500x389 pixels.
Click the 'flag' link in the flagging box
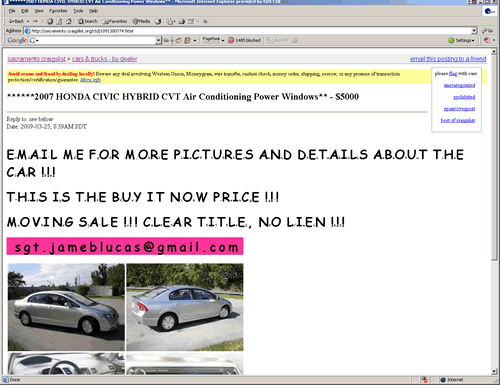point(453,74)
